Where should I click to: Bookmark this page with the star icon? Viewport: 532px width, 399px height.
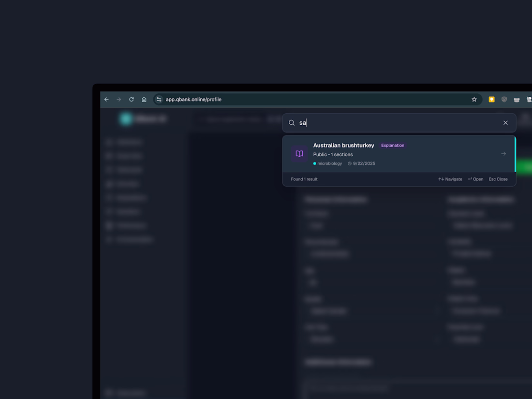coord(474,100)
